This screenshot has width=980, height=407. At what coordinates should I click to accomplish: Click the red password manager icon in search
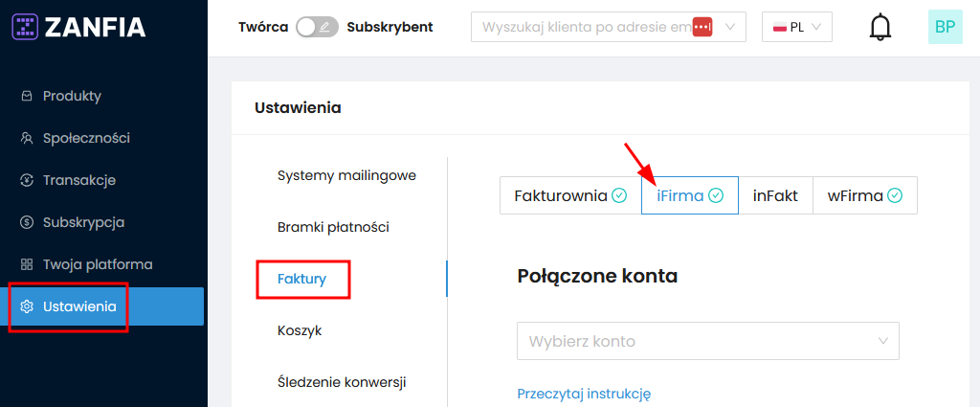pyautogui.click(x=702, y=27)
